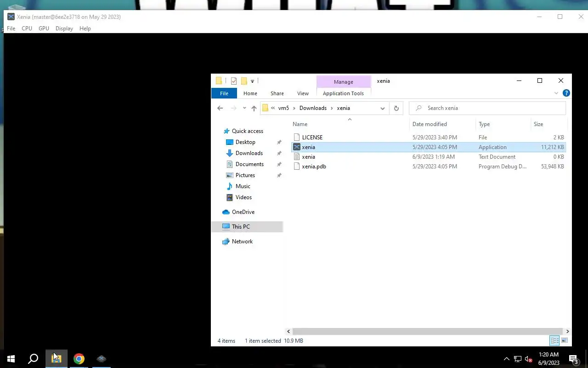Open the Help menu in Xenia
The width and height of the screenshot is (588, 368).
(x=85, y=28)
